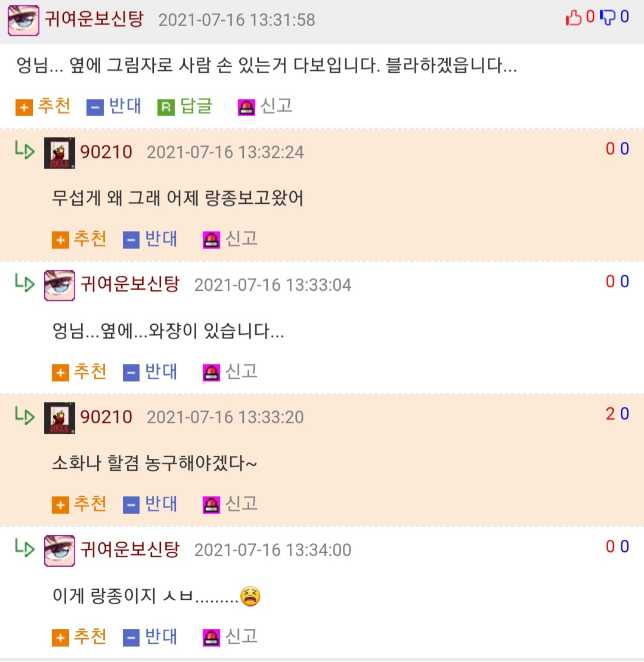Click 추천 on the 13:32:24 reply
This screenshot has width=644, height=662.
79,240
